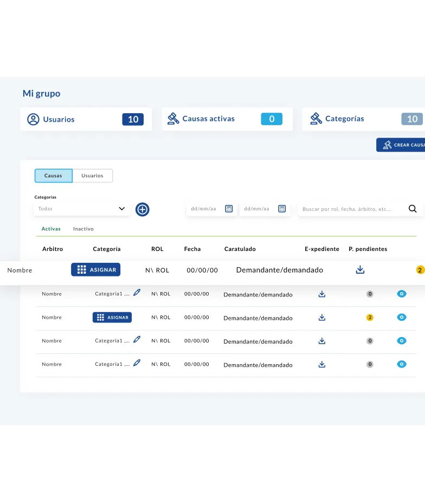Click the user profile icon beside Usuarios
The width and height of the screenshot is (425, 504).
[33, 119]
